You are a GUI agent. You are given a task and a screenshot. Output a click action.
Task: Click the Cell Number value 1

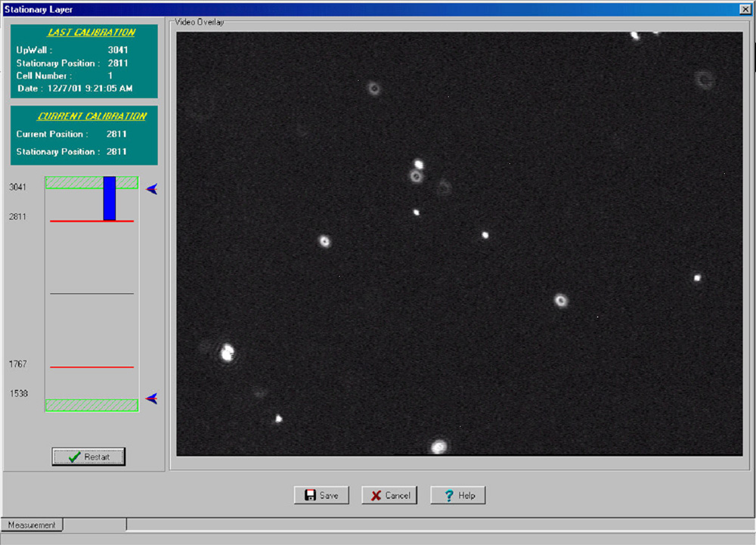[x=110, y=76]
